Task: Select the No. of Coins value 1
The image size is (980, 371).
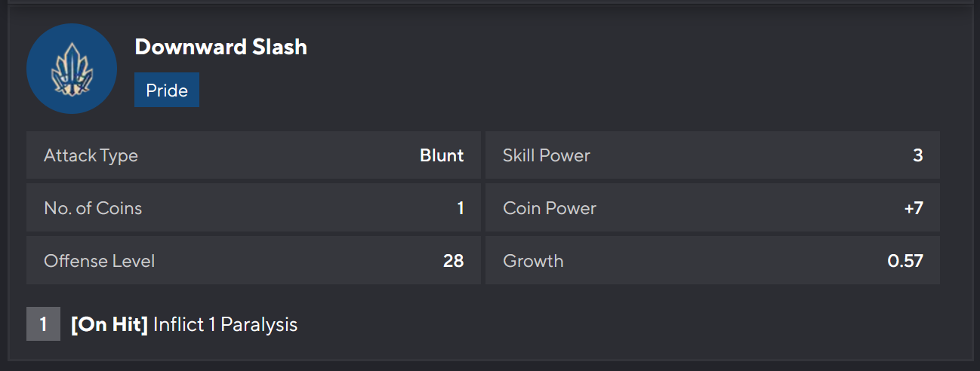Action: (x=460, y=208)
